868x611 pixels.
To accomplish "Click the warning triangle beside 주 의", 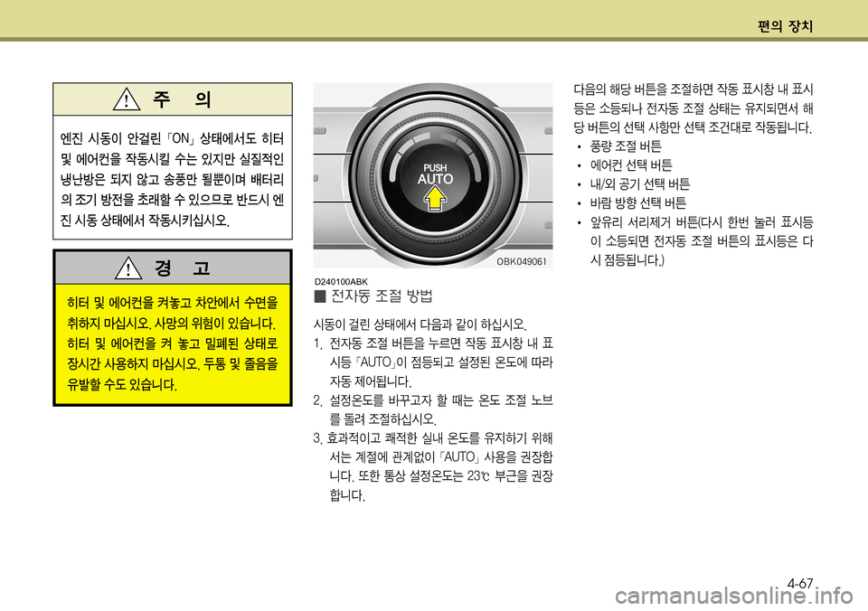I will coord(127,99).
